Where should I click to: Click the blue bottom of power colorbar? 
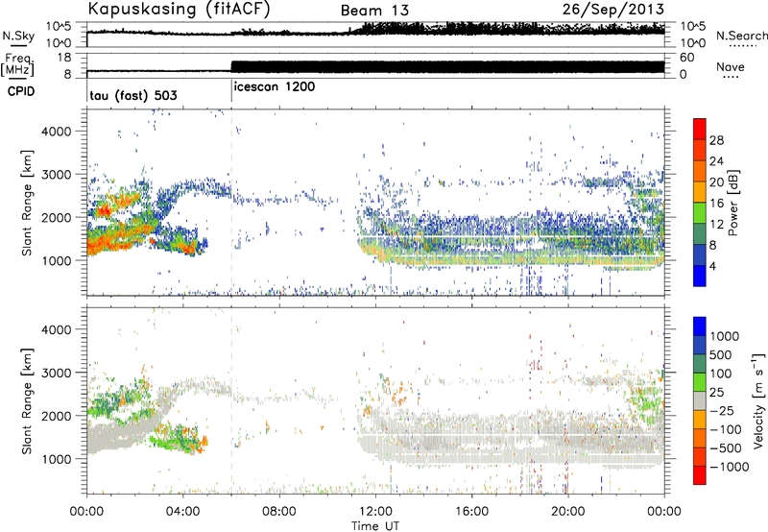pyautogui.click(x=700, y=276)
